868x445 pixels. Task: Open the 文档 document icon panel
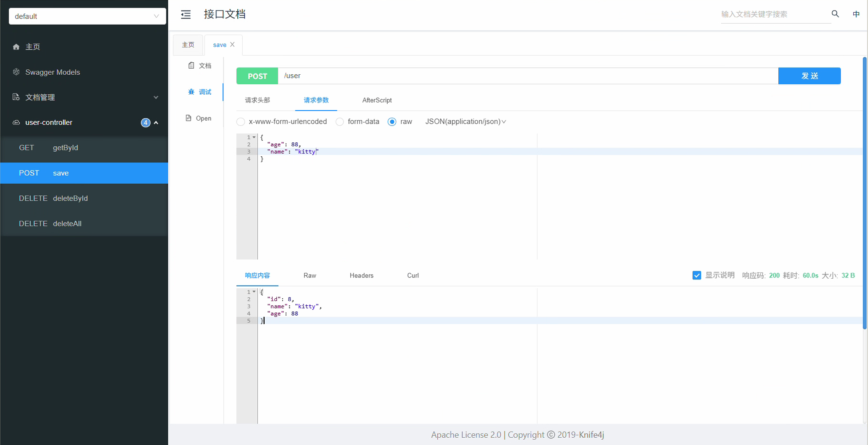point(191,65)
